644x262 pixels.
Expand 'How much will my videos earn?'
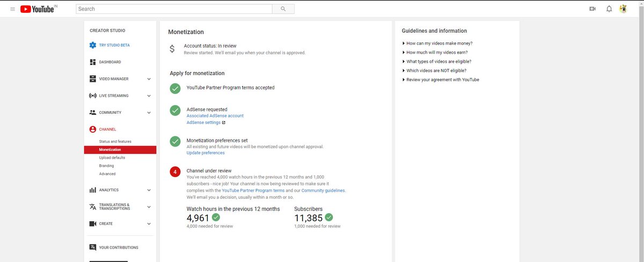pyautogui.click(x=435, y=53)
